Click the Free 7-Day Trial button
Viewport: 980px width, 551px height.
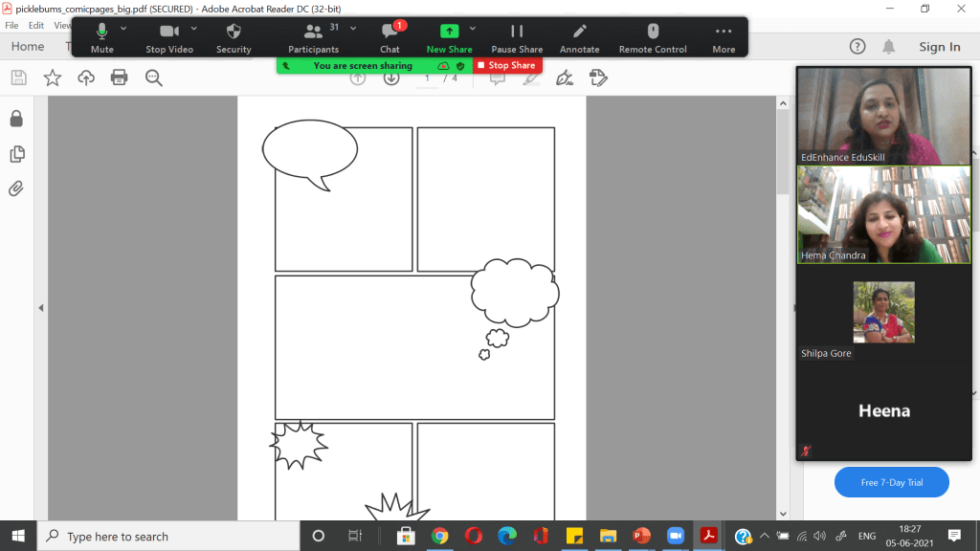point(891,482)
